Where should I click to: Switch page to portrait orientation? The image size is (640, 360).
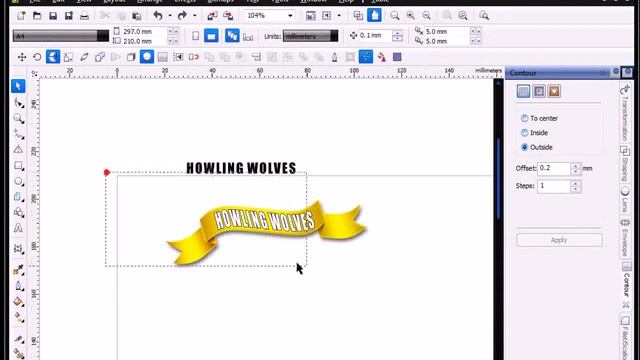coord(196,36)
